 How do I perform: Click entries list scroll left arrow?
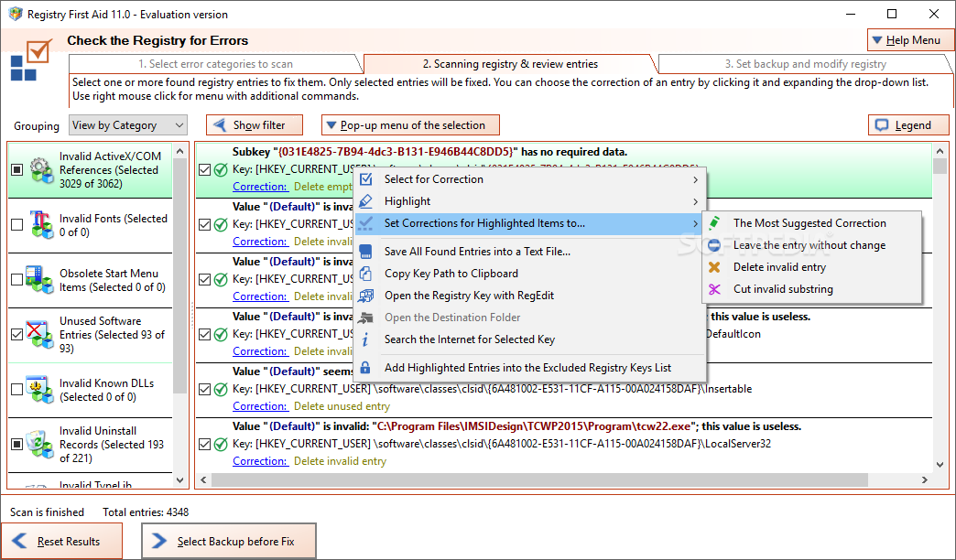point(203,480)
